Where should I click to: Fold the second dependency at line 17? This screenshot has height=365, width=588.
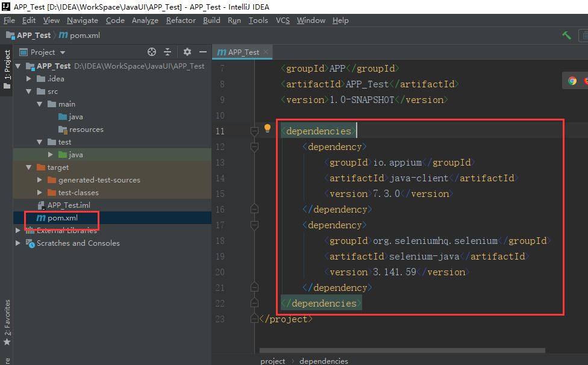pos(254,225)
